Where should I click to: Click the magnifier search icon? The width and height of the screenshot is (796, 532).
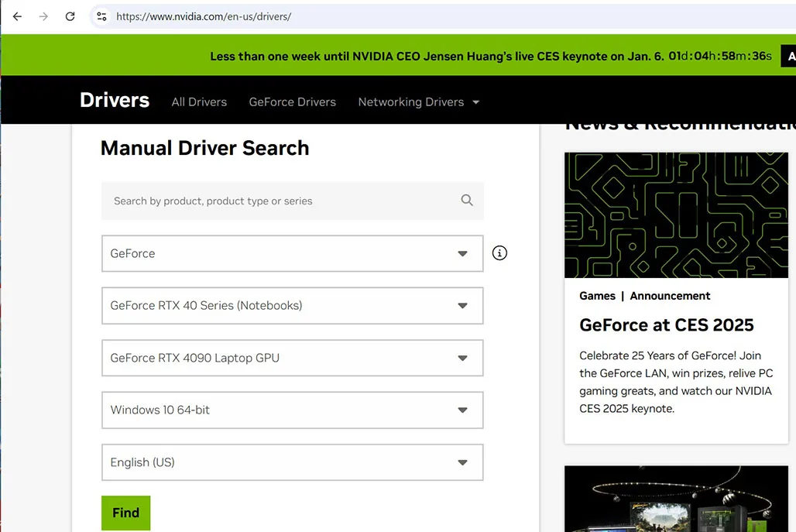(467, 200)
